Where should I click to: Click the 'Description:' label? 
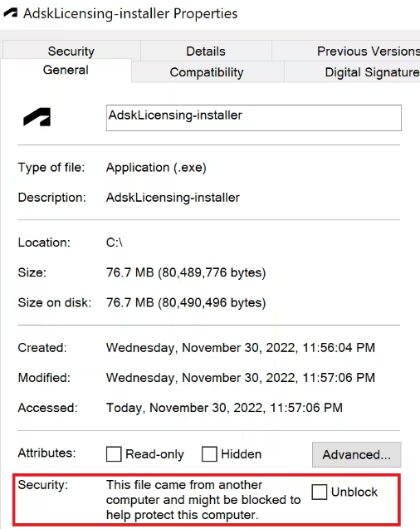tap(52, 198)
